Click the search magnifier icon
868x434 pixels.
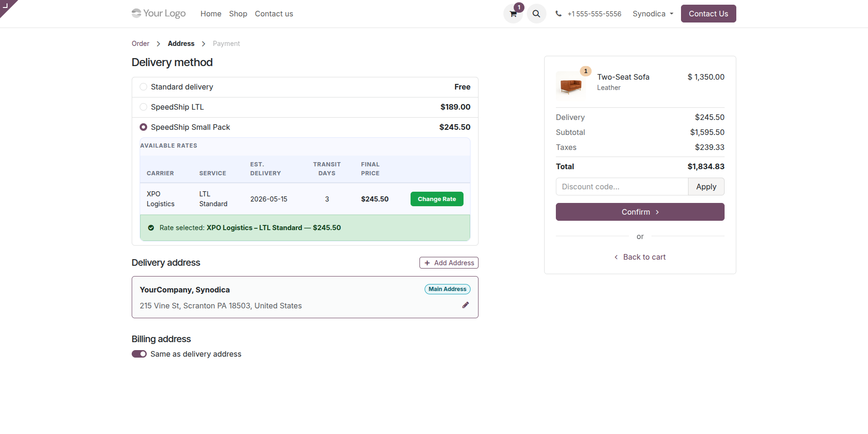537,14
